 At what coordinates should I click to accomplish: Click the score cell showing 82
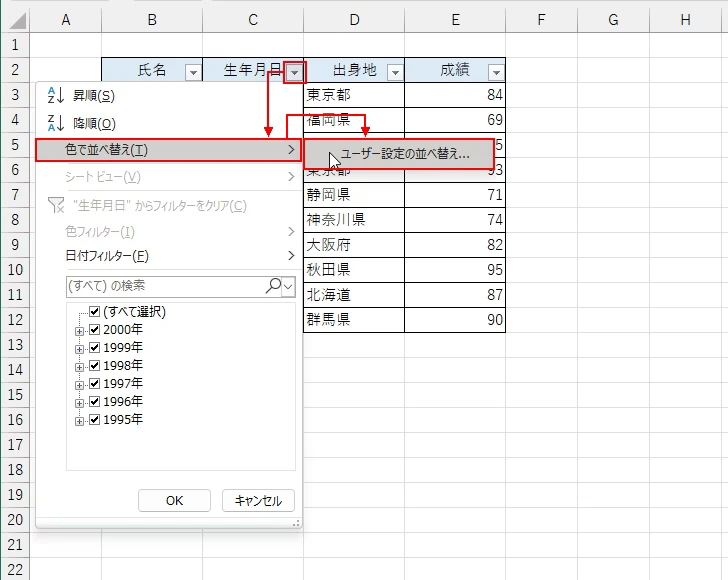tap(455, 245)
